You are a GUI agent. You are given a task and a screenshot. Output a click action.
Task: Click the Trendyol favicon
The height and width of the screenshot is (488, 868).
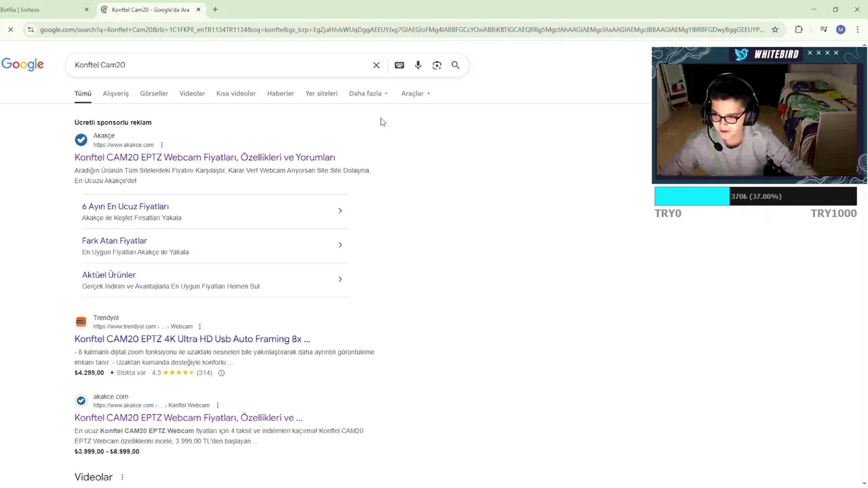[x=81, y=321]
